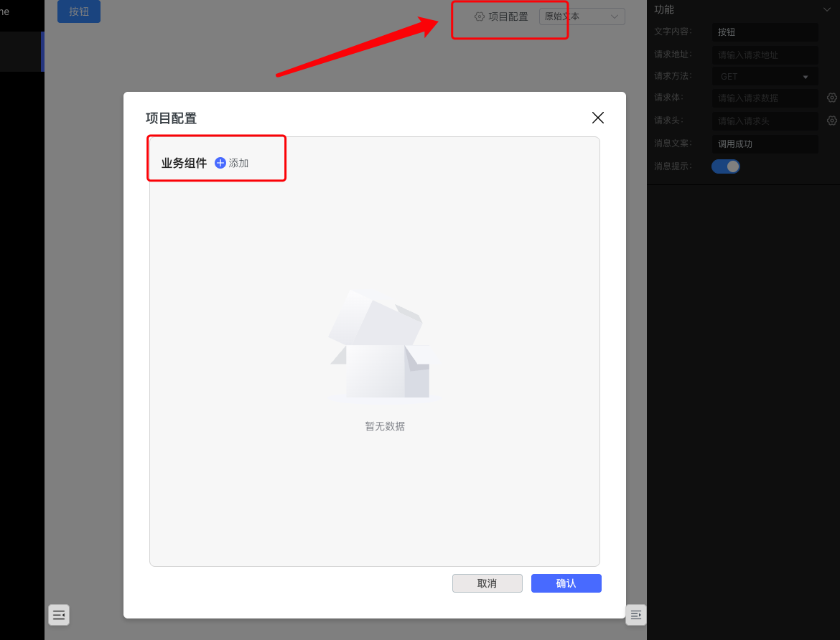
Task: Open the 请求头 settings gear icon
Action: tap(832, 121)
